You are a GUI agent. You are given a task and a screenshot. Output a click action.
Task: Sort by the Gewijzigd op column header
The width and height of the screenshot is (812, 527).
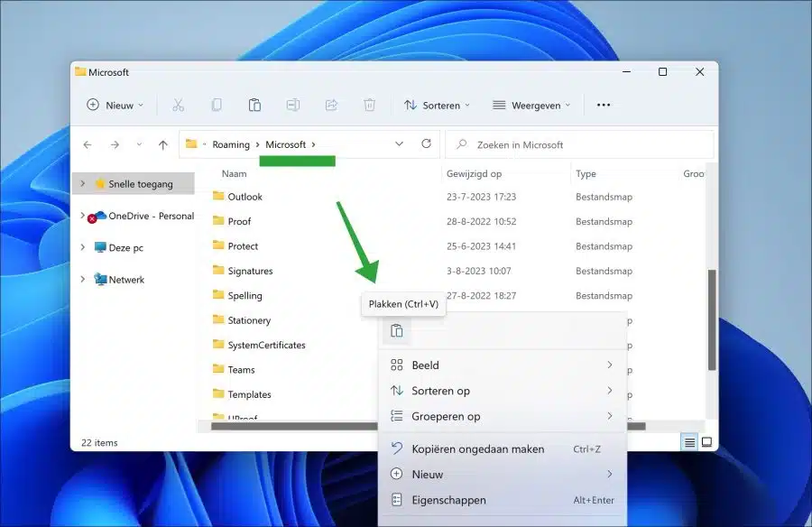[x=474, y=173]
